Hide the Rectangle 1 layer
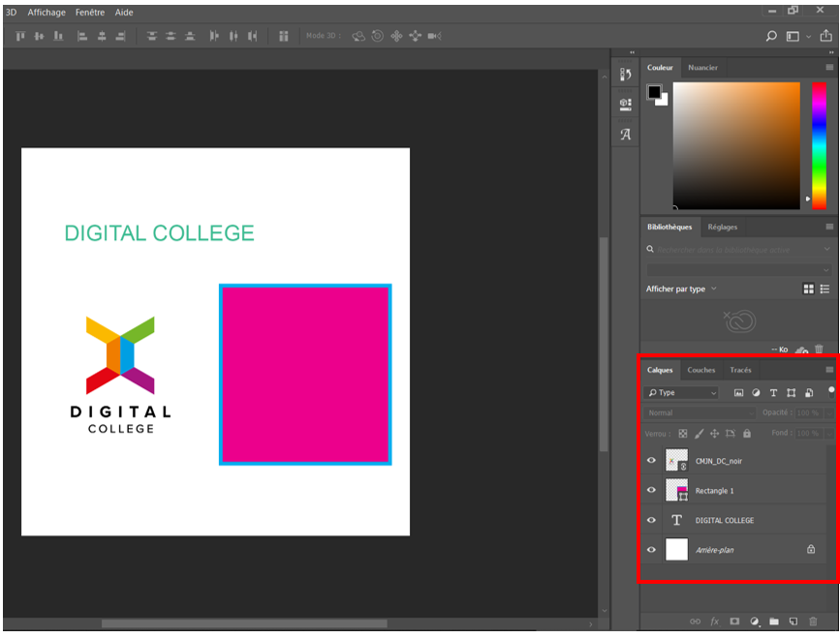840x638 pixels. [651, 490]
